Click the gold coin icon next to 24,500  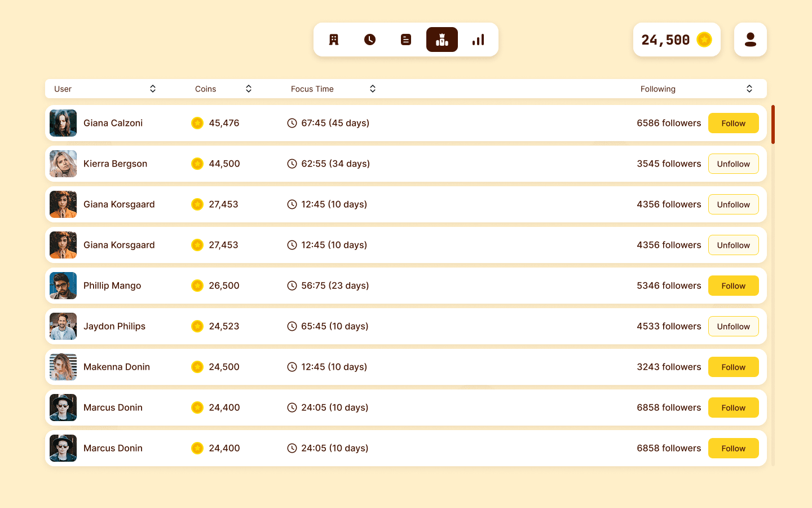(703, 40)
